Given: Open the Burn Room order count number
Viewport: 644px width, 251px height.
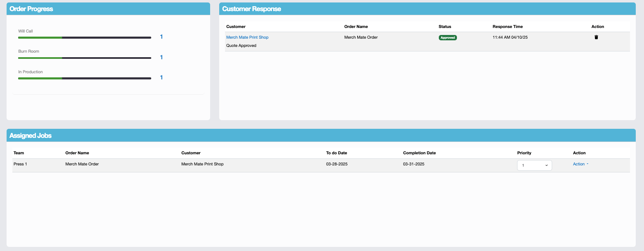Looking at the screenshot, I should click(x=162, y=57).
